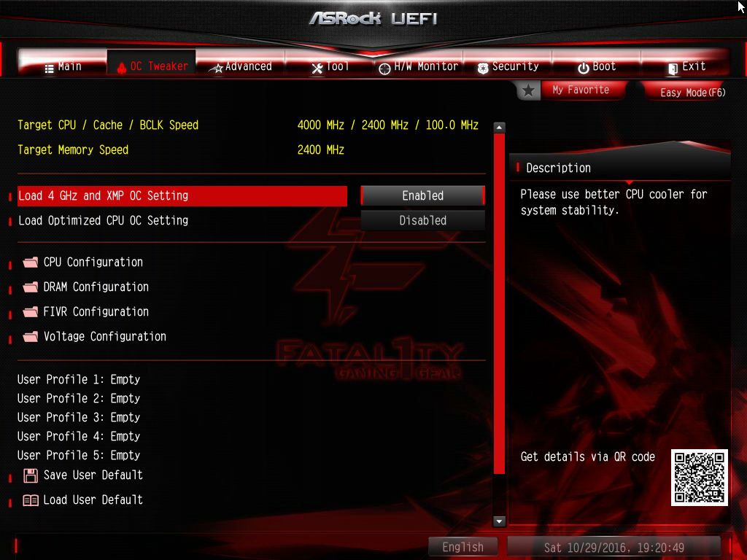The image size is (747, 560).
Task: Select Save User Default
Action: point(93,475)
